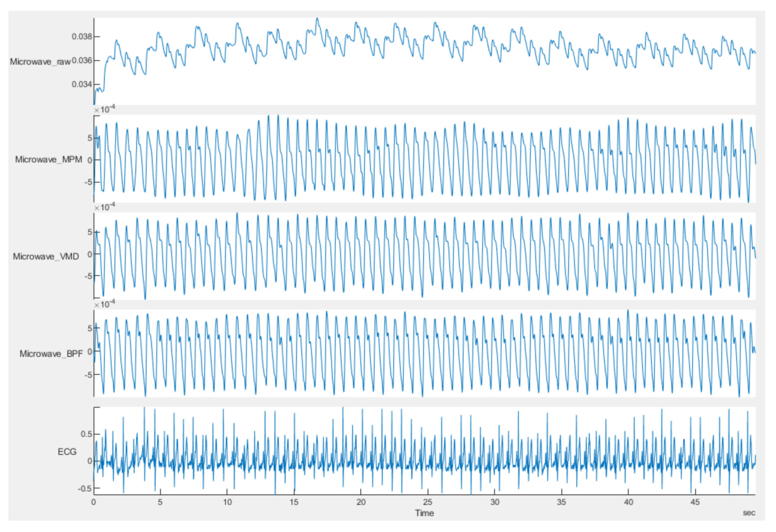Click the Microwave_VMD axis label

coord(46,256)
